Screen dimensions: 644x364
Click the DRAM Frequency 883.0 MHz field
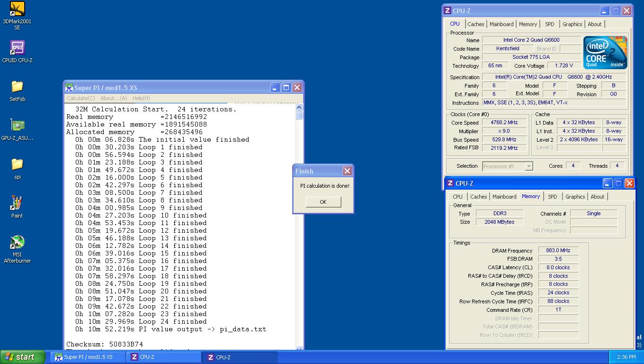click(x=558, y=250)
